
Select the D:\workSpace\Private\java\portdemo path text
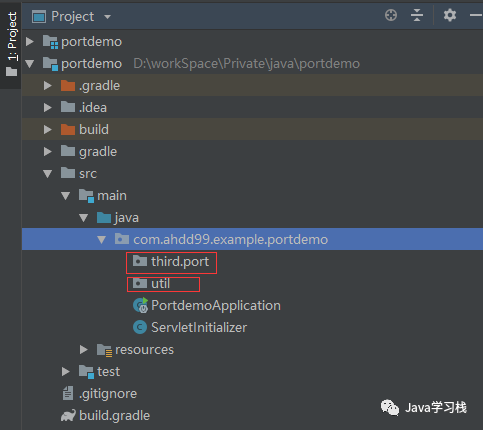(x=247, y=64)
